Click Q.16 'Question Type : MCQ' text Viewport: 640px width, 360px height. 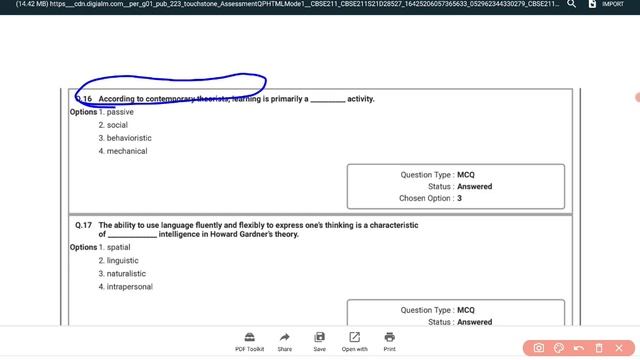(437, 175)
